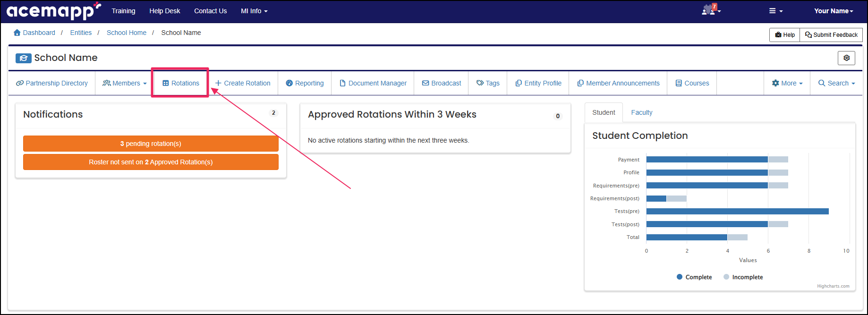
Task: Open the Training menu item
Action: (x=123, y=11)
